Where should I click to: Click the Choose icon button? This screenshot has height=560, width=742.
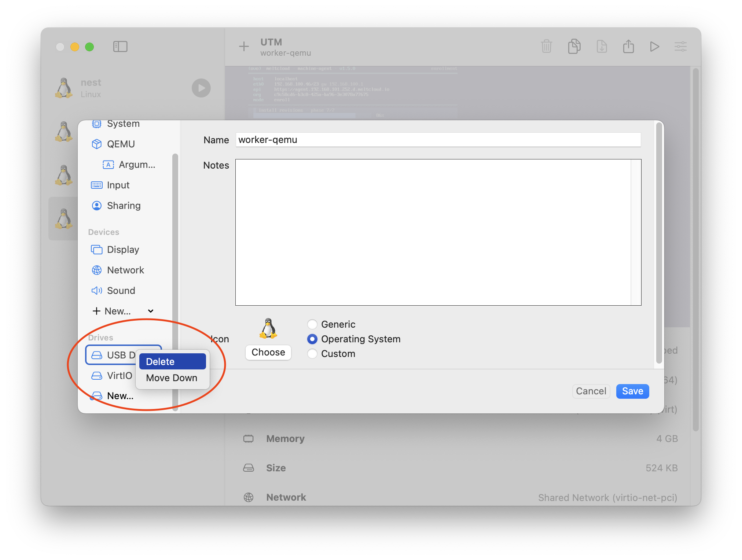pos(268,352)
